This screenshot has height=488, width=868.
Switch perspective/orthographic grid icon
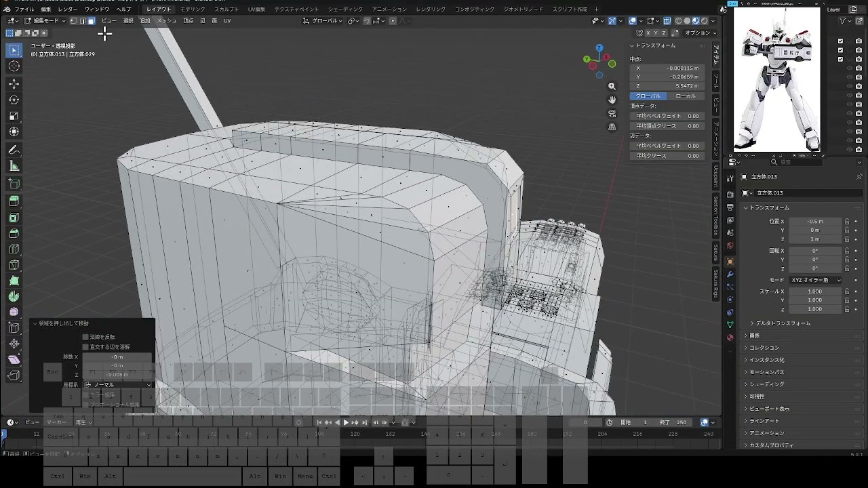coord(612,127)
